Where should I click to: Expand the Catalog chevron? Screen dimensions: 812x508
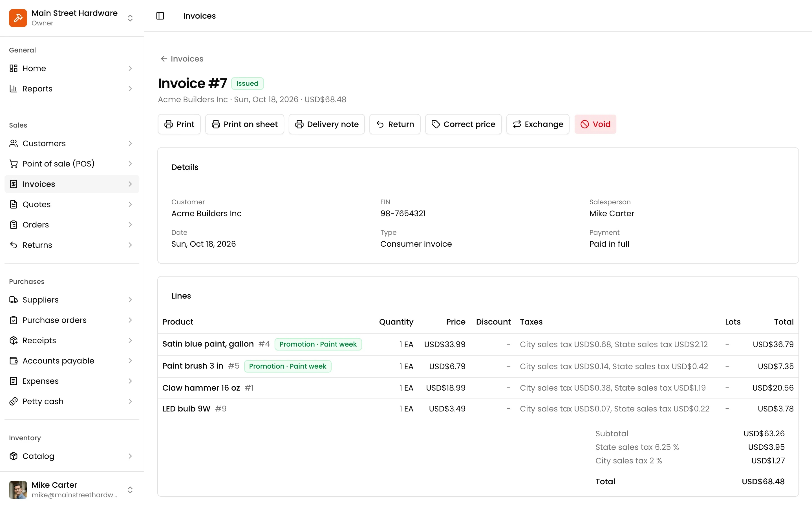pos(130,456)
